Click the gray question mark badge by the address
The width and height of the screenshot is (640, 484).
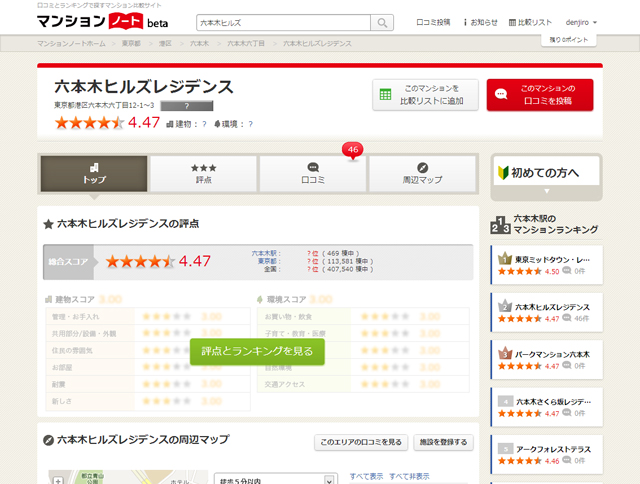[187, 106]
